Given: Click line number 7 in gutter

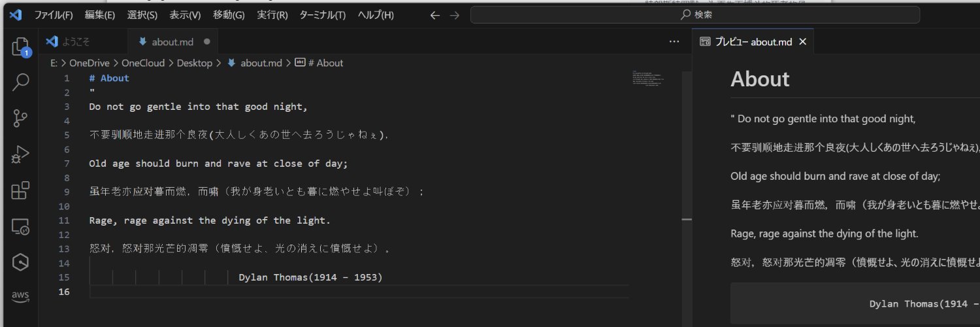Looking at the screenshot, I should [x=67, y=163].
